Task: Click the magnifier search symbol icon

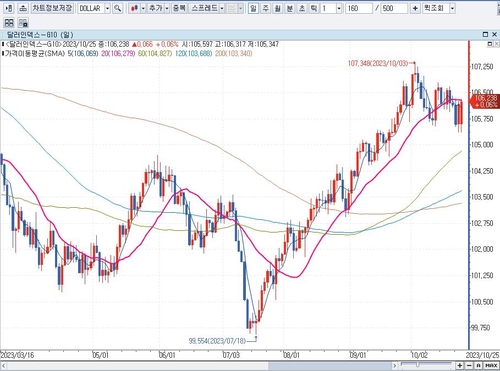Action: pyautogui.click(x=117, y=8)
